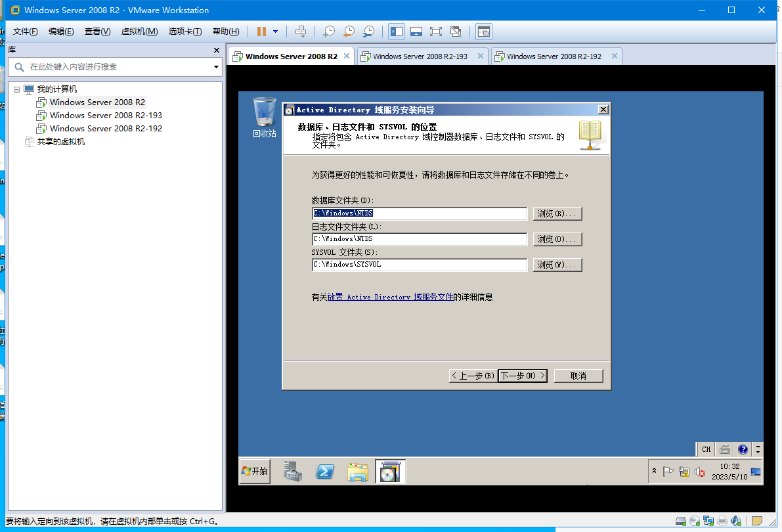Click the AD wizard taskbar icon
Image resolution: width=782 pixels, height=532 pixels.
tap(390, 471)
